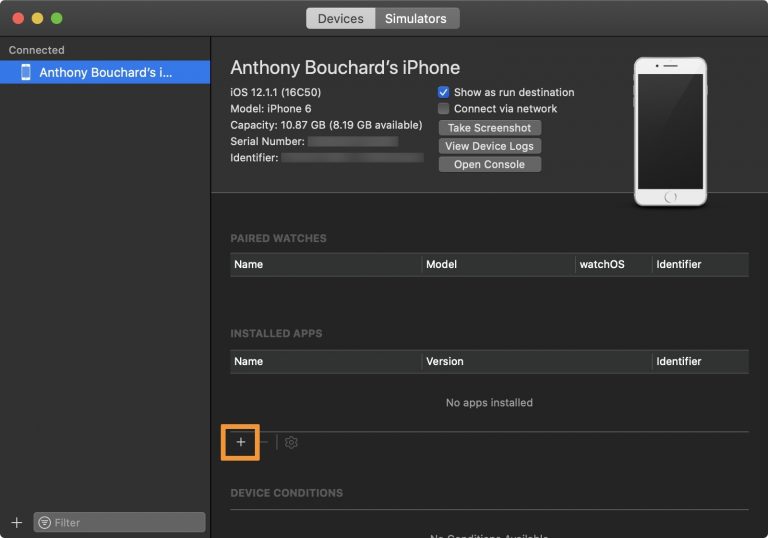Sort Paired Watches by Name column
Image resolution: width=768 pixels, height=538 pixels.
click(325, 264)
